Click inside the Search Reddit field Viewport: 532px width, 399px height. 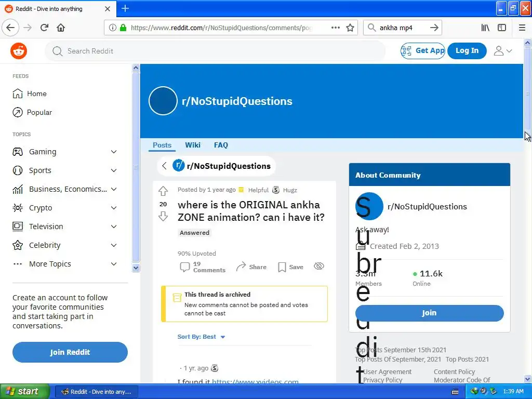click(x=215, y=51)
